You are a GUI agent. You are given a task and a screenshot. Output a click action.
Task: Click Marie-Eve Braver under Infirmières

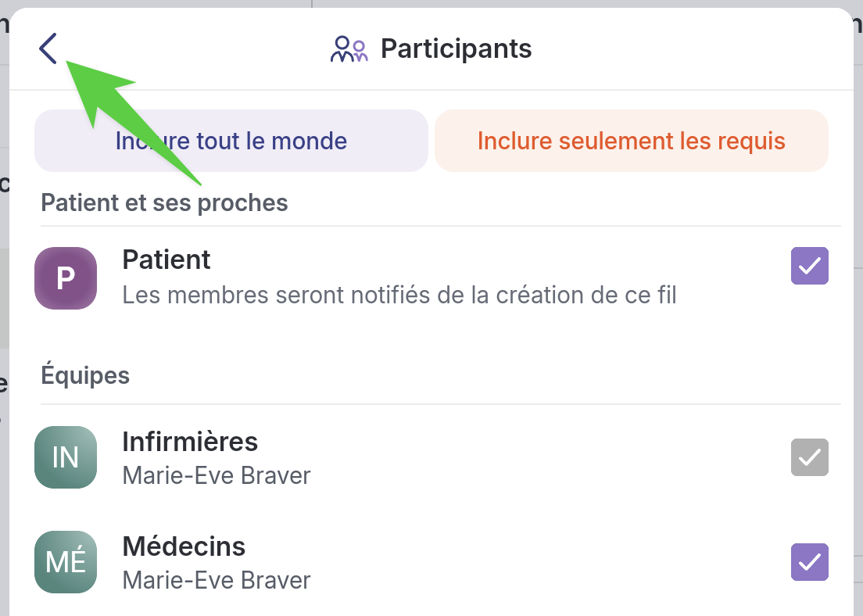point(217,475)
